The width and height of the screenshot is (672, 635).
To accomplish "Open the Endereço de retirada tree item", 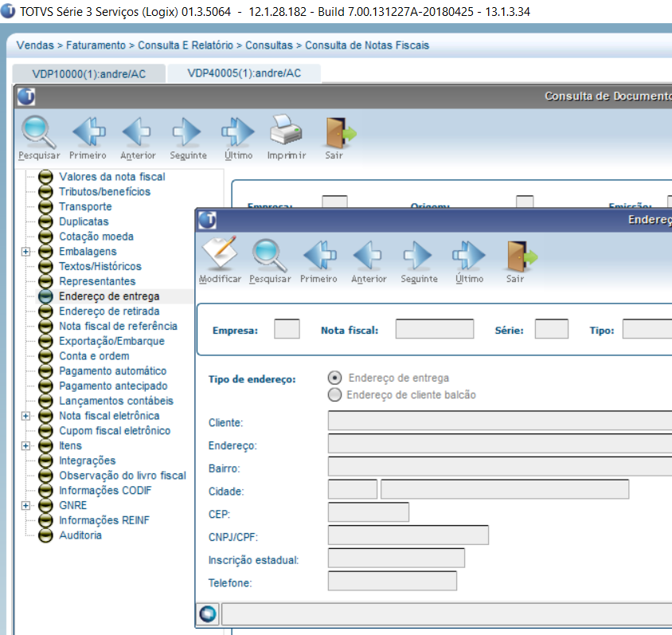I will click(x=109, y=312).
